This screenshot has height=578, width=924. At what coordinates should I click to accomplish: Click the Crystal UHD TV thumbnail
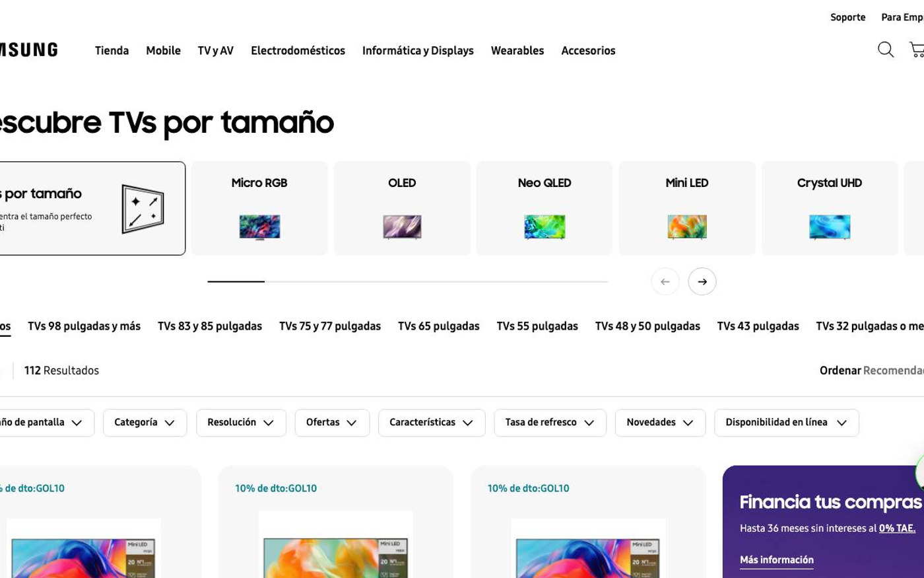[x=830, y=227]
